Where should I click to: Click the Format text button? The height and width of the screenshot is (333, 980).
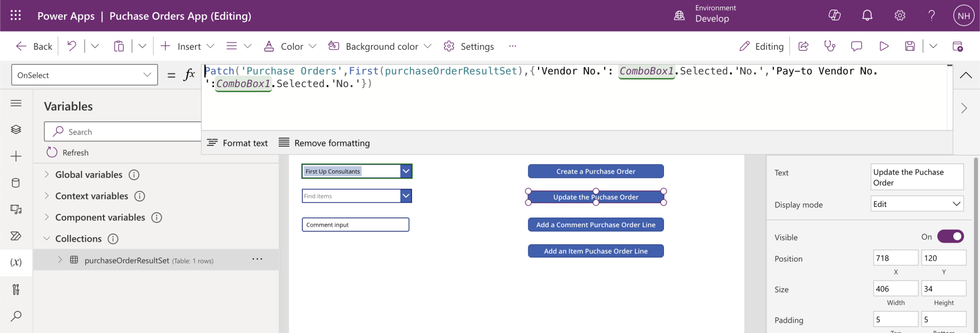point(238,143)
